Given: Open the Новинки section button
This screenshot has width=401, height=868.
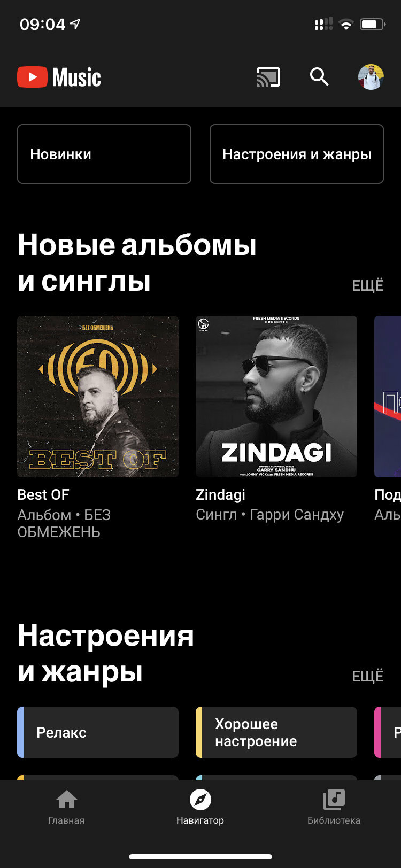Looking at the screenshot, I should [x=104, y=154].
